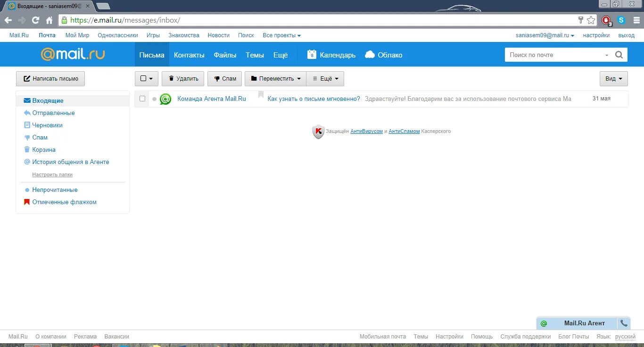644x347 pixels.
Task: Open the АнтиСпамом link
Action: [404, 132]
